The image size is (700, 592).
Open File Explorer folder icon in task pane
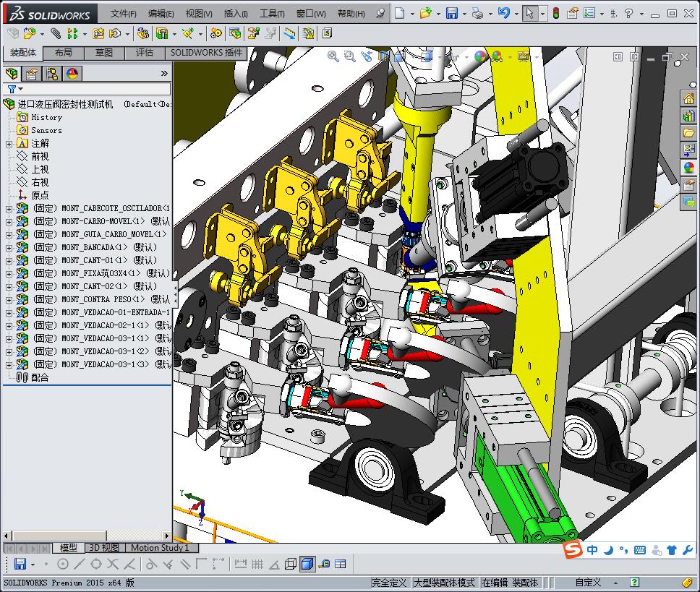click(x=689, y=133)
